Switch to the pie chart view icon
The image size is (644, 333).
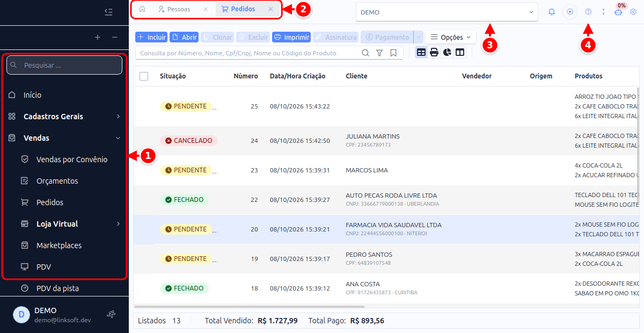click(x=447, y=53)
